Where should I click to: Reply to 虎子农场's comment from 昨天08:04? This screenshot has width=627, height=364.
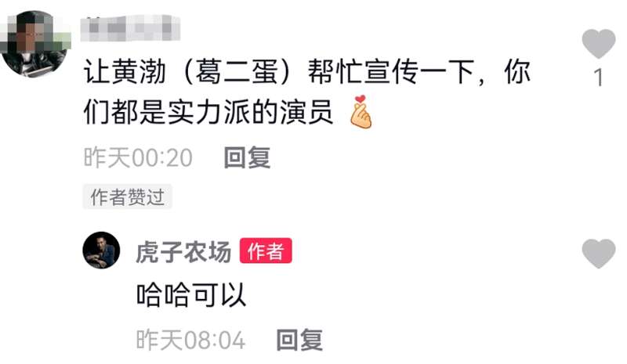click(x=299, y=340)
